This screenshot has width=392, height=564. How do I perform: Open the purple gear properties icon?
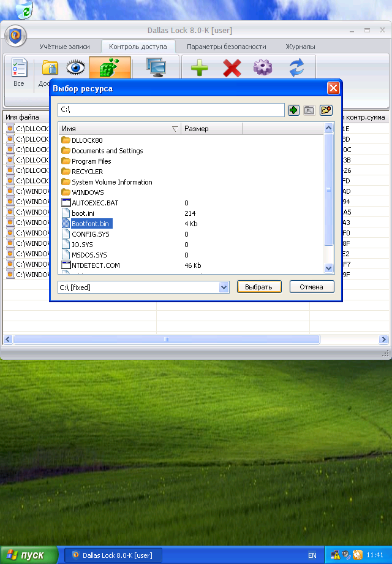[263, 67]
